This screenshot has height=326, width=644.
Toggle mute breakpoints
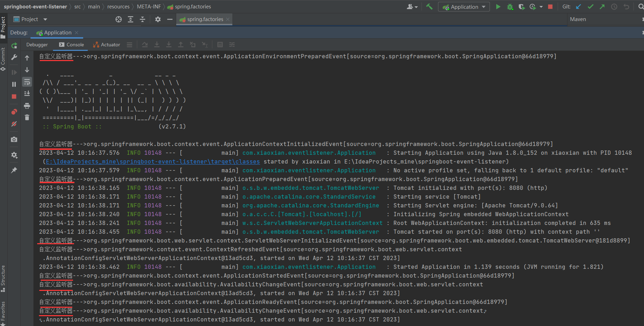pyautogui.click(x=14, y=124)
